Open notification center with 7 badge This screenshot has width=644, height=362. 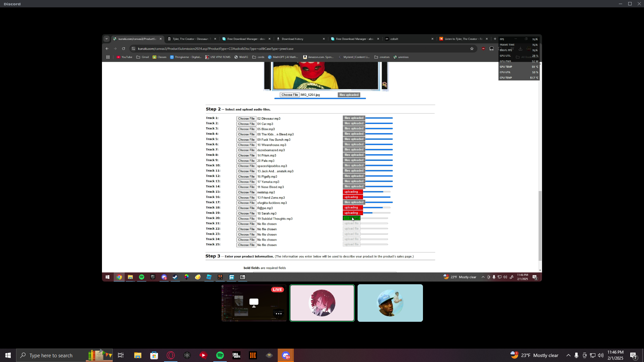(633, 356)
